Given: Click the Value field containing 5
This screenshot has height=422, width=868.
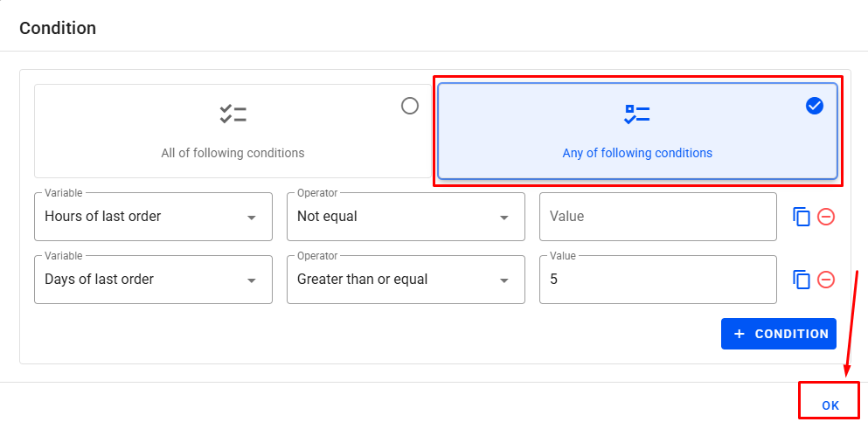Looking at the screenshot, I should pos(657,280).
